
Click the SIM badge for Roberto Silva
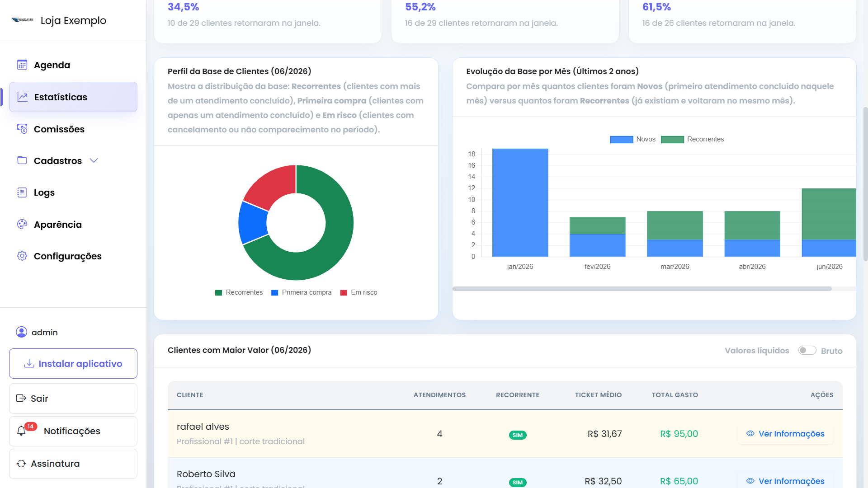tap(518, 482)
